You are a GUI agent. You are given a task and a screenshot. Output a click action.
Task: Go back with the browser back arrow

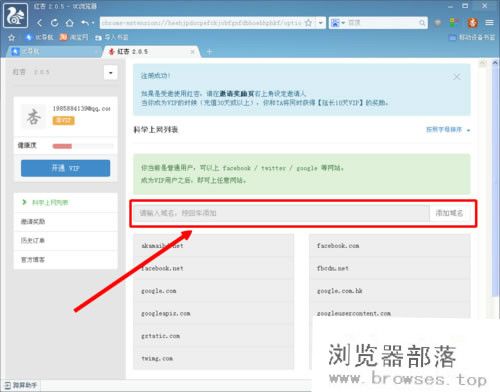(x=40, y=23)
